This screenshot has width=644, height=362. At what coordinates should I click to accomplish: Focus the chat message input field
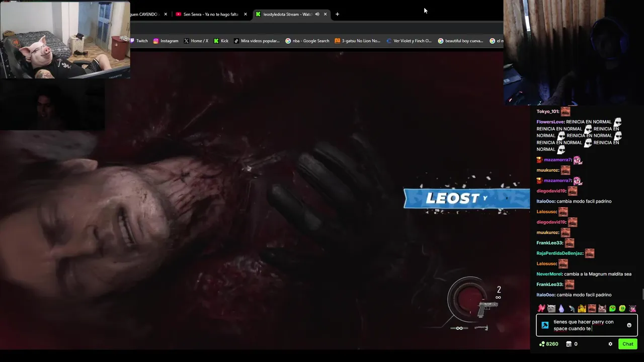[587, 325]
